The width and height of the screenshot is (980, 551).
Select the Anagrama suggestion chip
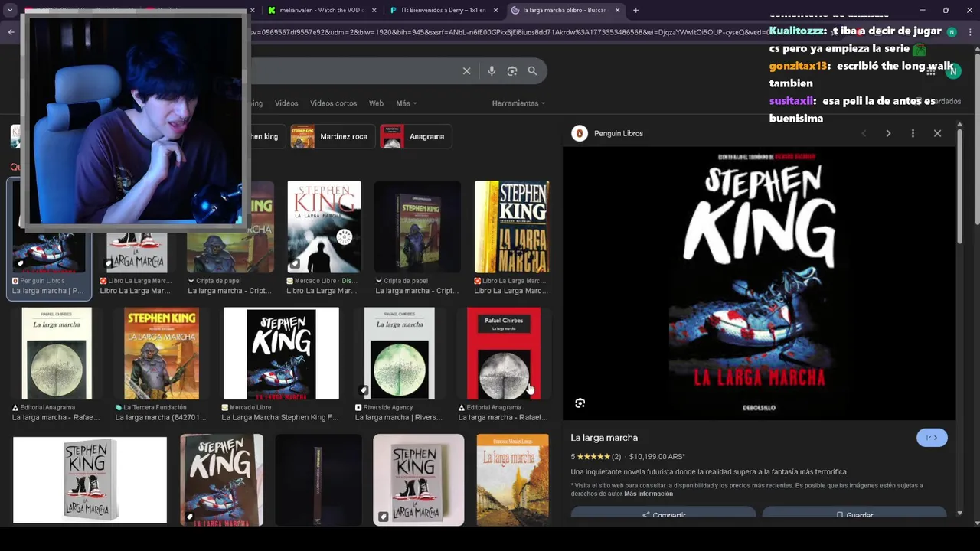(x=415, y=136)
